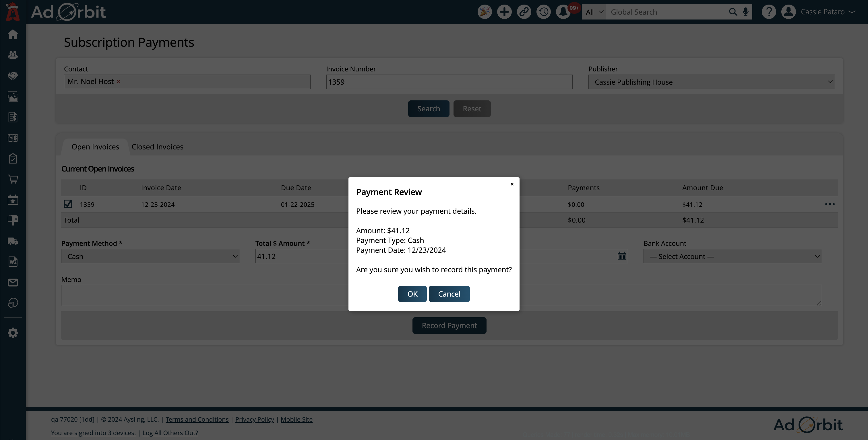Switch to the Closed Invoices tab
The width and height of the screenshot is (868, 440).
pos(157,147)
